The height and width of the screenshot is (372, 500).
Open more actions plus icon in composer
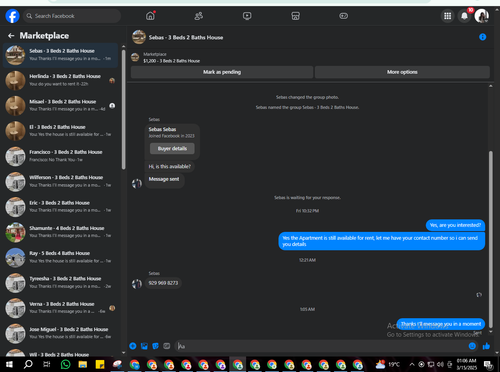coord(133,346)
